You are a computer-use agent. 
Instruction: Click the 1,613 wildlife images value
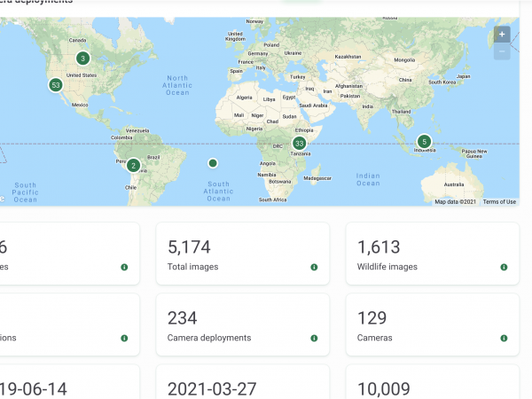click(379, 247)
